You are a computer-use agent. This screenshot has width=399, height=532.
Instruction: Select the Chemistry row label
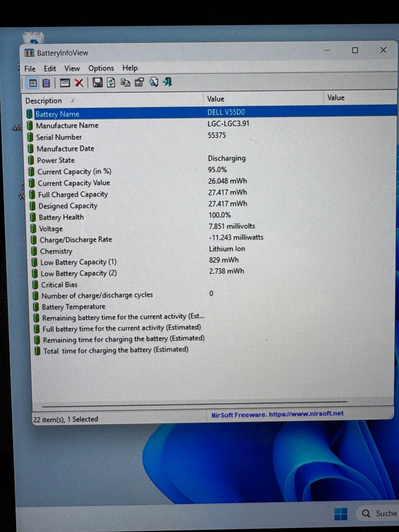pyautogui.click(x=56, y=251)
